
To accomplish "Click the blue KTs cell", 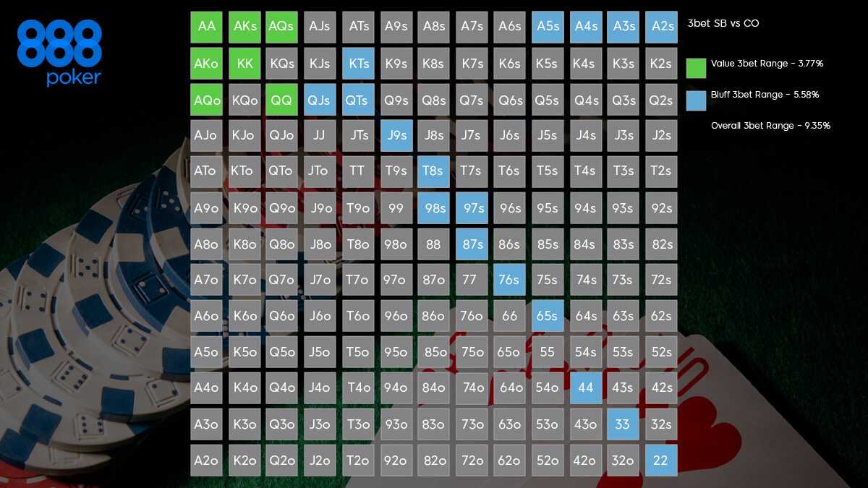I will (358, 63).
